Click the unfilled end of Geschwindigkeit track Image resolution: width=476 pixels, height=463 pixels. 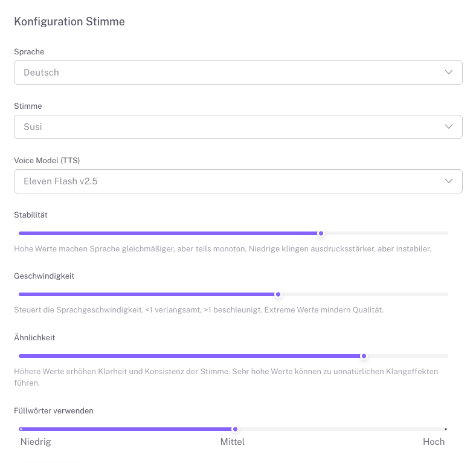tap(444, 294)
